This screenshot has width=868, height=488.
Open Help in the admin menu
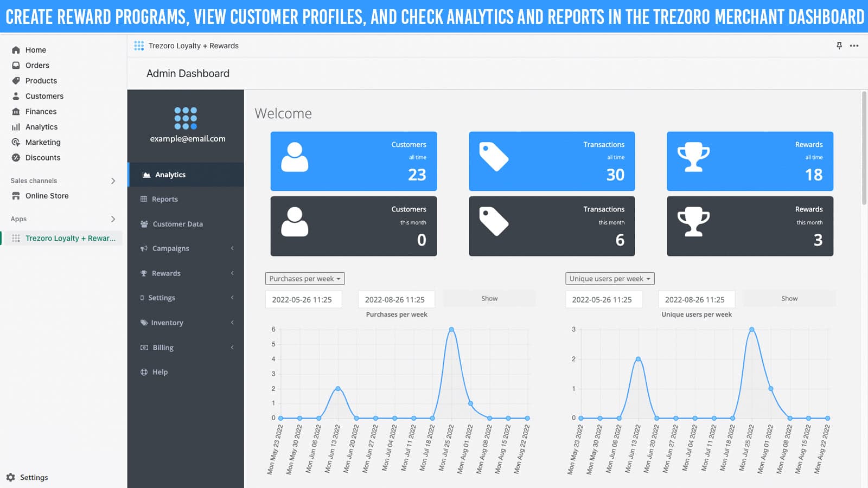(x=186, y=372)
